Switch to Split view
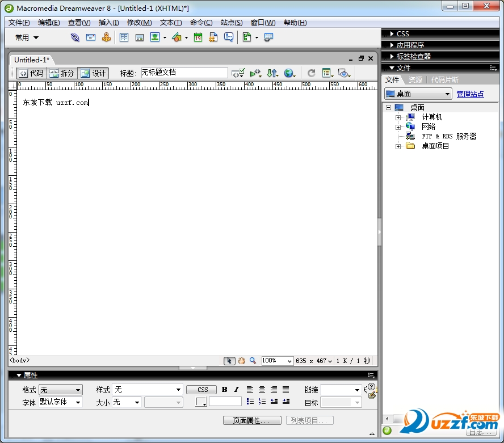Image resolution: width=504 pixels, height=443 pixels. click(x=62, y=73)
